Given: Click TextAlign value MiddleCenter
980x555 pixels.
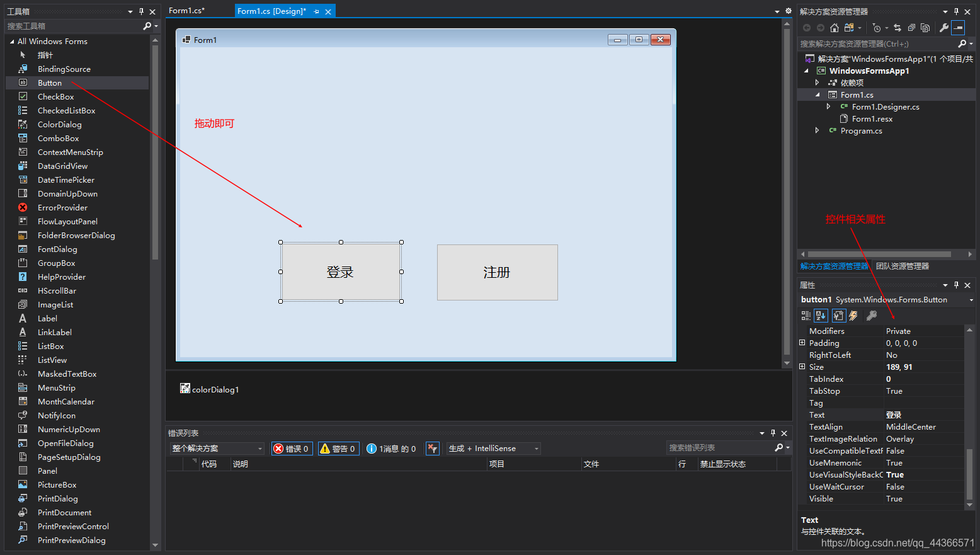Looking at the screenshot, I should [923, 426].
